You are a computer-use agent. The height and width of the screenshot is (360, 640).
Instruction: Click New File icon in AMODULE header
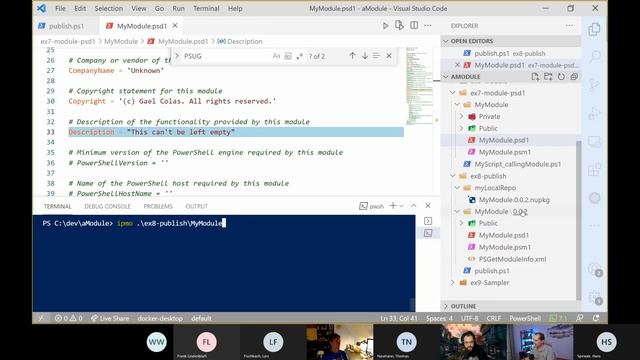535,76
